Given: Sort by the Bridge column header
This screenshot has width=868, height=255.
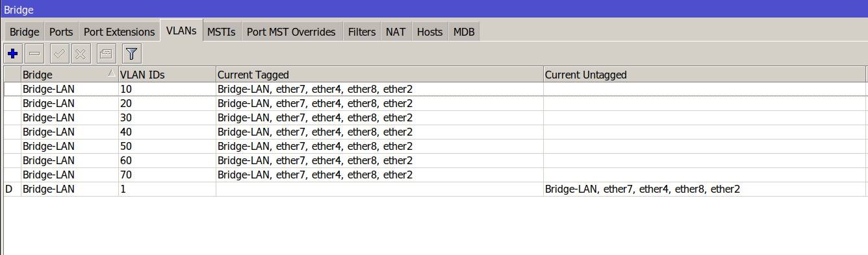Looking at the screenshot, I should tap(70, 75).
